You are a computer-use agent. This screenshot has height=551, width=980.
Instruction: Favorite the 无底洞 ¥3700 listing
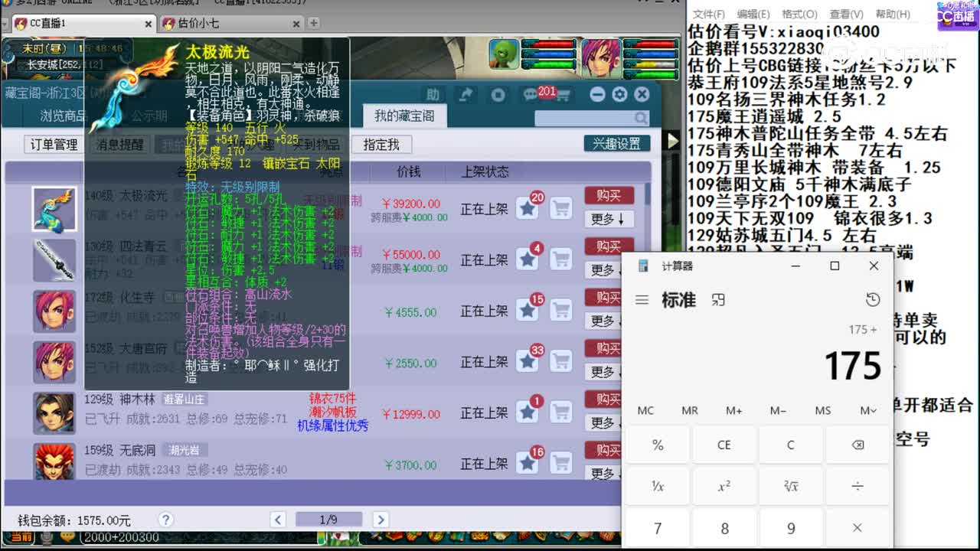[x=528, y=464]
